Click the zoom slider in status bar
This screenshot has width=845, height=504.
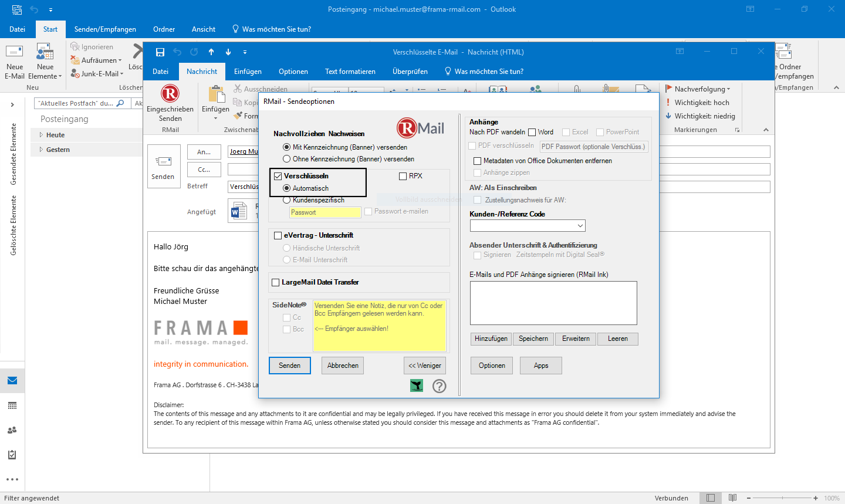point(781,498)
